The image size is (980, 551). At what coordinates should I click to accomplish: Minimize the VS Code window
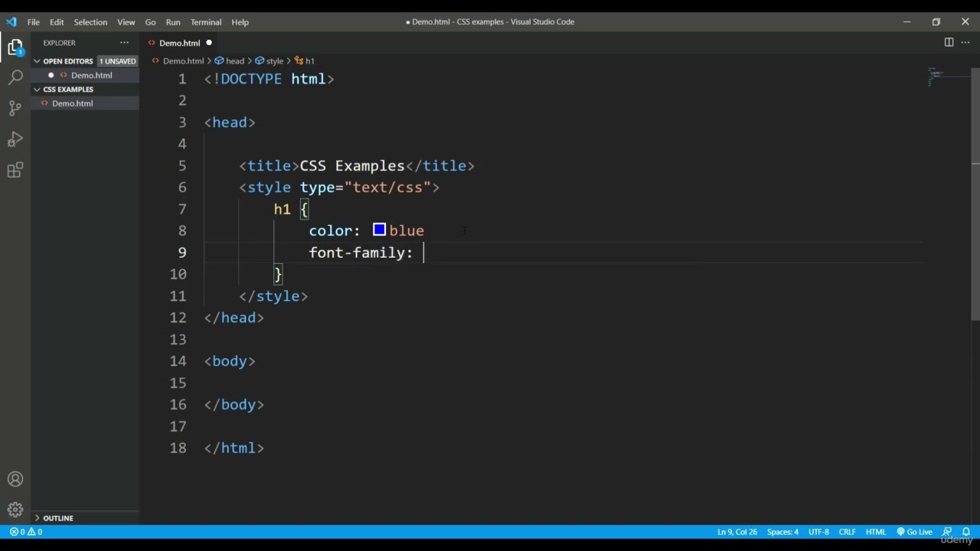coord(906,21)
